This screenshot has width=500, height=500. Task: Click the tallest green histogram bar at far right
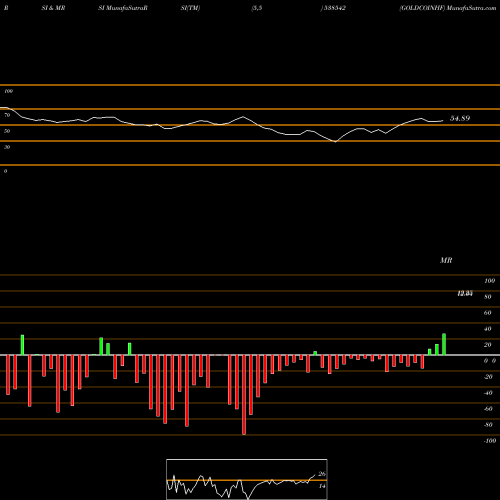click(x=444, y=344)
